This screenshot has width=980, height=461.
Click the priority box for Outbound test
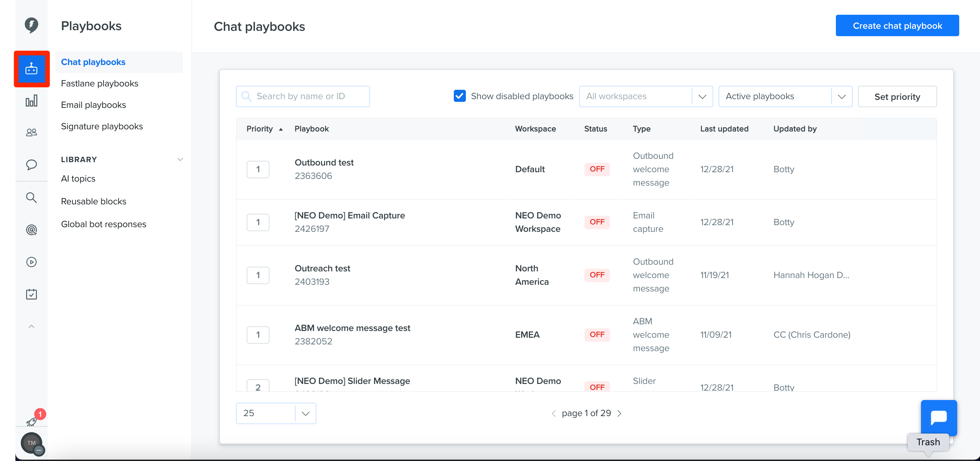258,170
